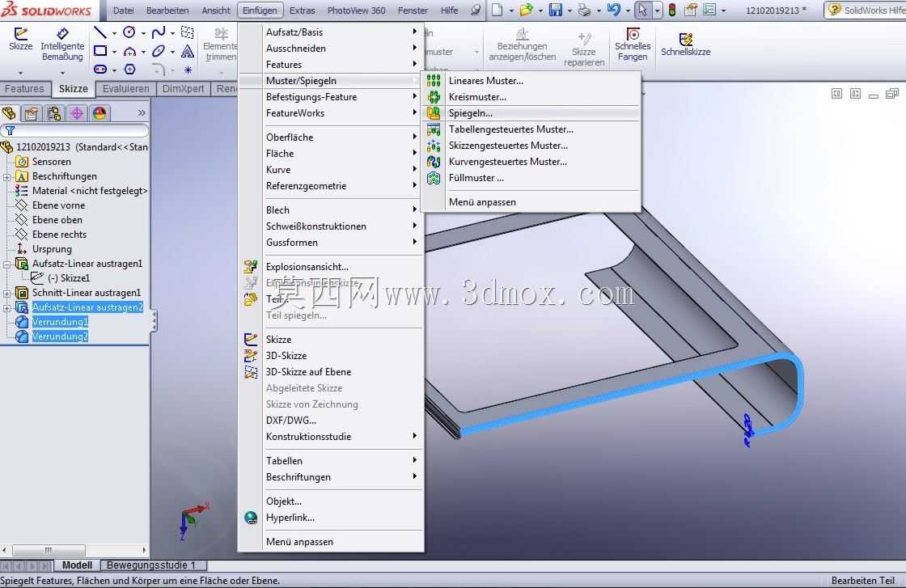The height and width of the screenshot is (588, 906).
Task: Select (-) Skizze1 in tree
Action: 69,278
